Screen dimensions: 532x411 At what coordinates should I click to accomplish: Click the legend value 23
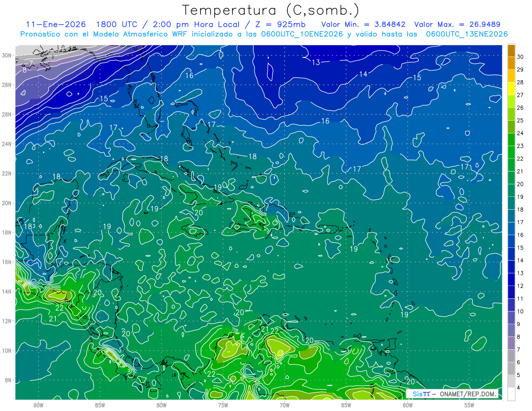coord(520,146)
